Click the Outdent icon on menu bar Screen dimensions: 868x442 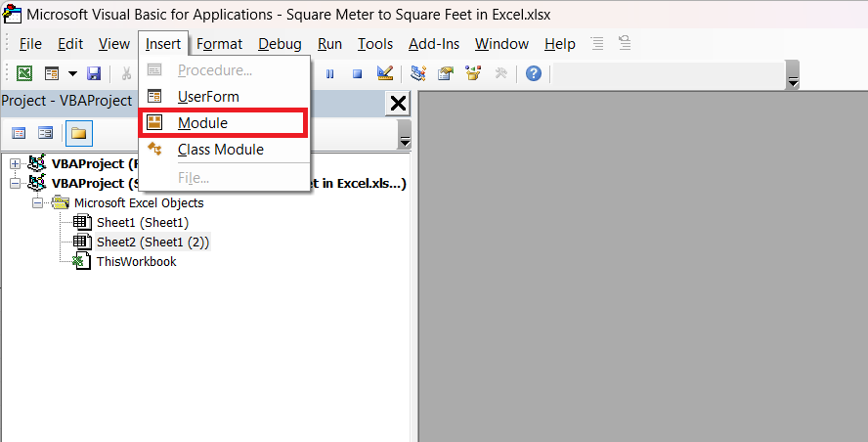625,43
